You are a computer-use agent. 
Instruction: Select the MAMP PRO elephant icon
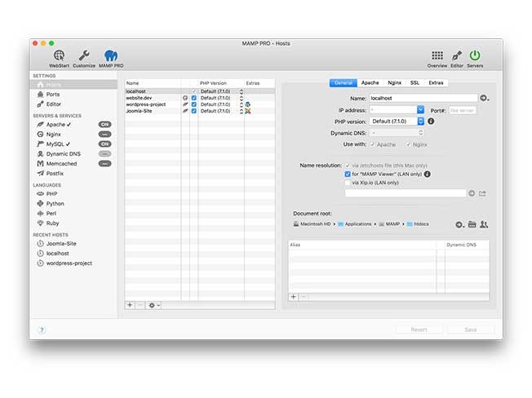coord(111,58)
